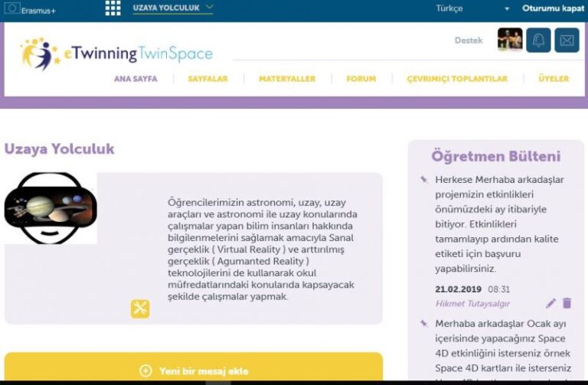This screenshot has height=385, width=588.
Task: Go to the ANA SAYFA tab
Action: coord(136,79)
